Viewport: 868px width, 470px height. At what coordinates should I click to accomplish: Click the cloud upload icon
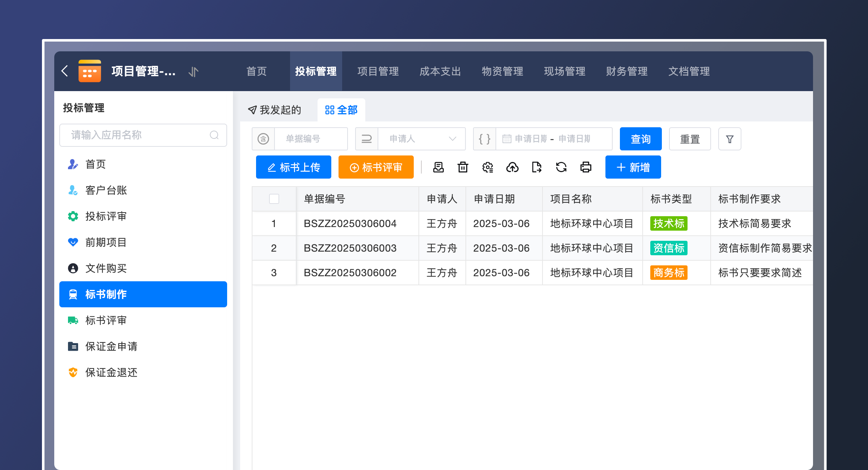512,167
